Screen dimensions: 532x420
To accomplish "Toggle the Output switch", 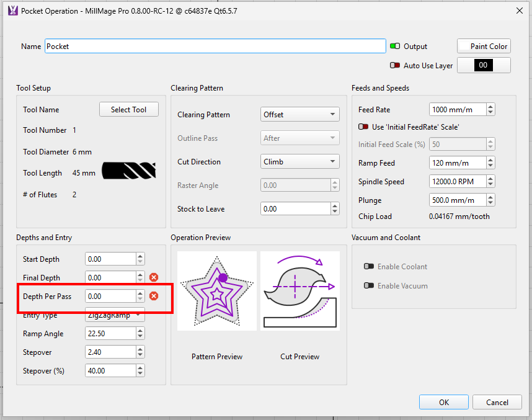I will tap(395, 47).
